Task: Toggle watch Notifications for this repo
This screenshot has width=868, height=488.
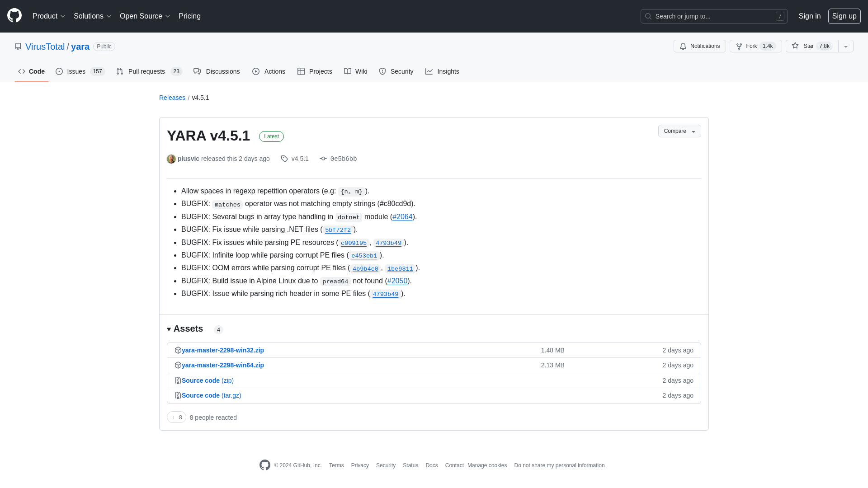Action: [700, 46]
